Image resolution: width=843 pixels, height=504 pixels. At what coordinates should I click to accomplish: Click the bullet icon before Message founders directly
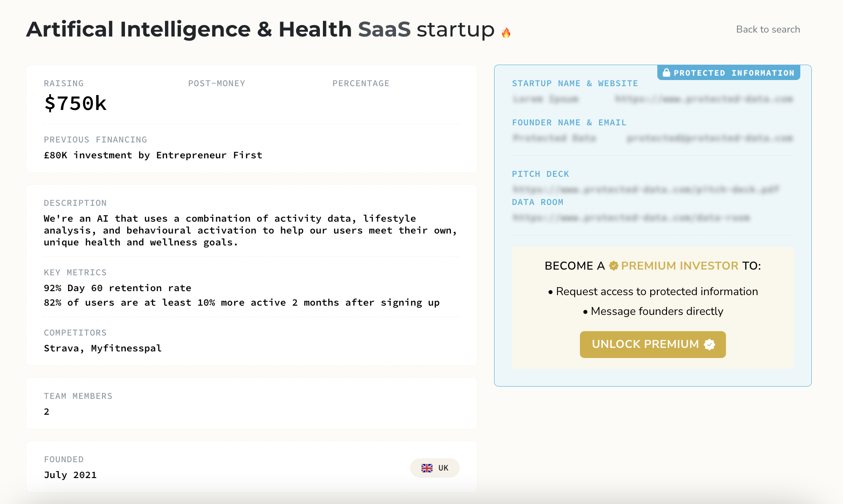click(585, 311)
